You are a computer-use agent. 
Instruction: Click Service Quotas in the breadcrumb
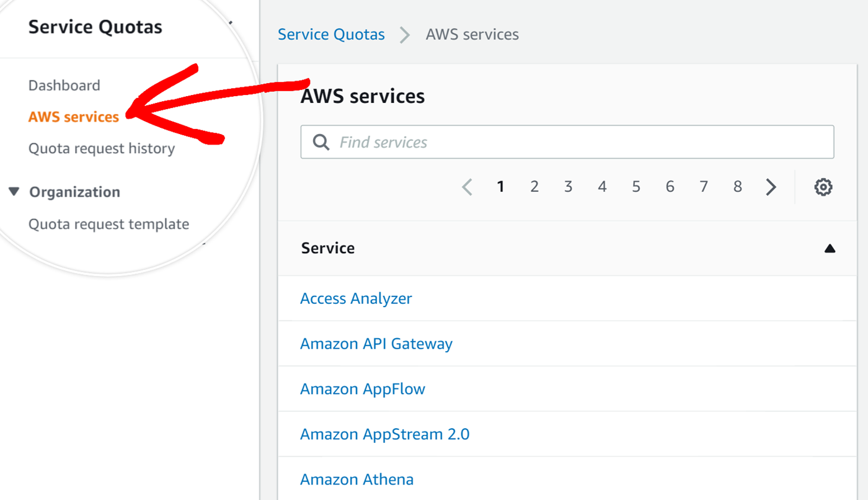click(x=331, y=34)
